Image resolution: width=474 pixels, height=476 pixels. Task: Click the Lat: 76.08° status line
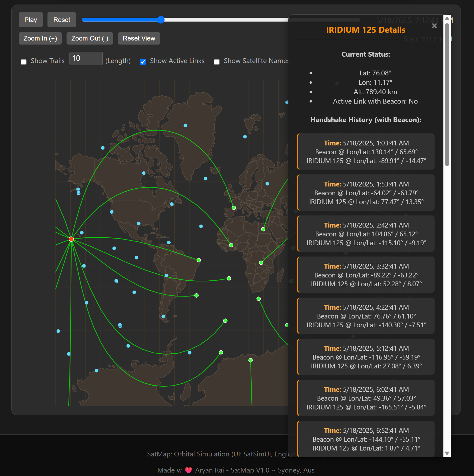(375, 73)
